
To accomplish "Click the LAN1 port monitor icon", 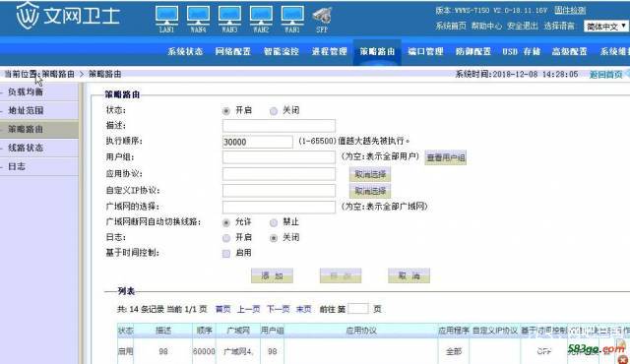I will pos(166,16).
